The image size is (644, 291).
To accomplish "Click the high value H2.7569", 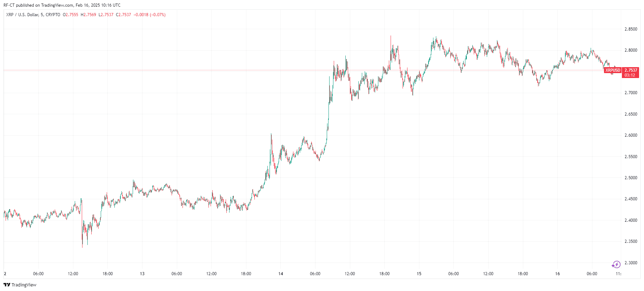I will pos(88,15).
